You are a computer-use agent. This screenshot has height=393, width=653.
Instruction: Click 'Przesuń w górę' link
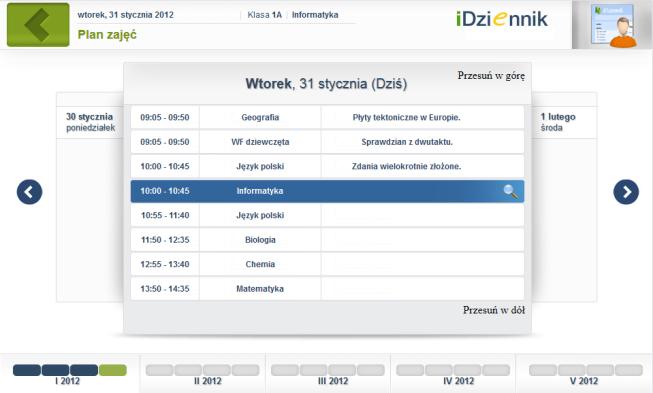tap(491, 76)
